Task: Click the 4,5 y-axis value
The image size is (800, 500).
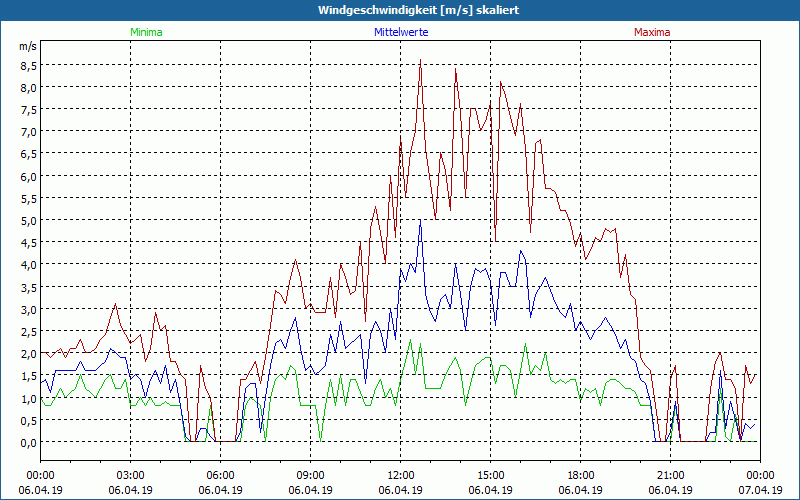Action: (28, 242)
